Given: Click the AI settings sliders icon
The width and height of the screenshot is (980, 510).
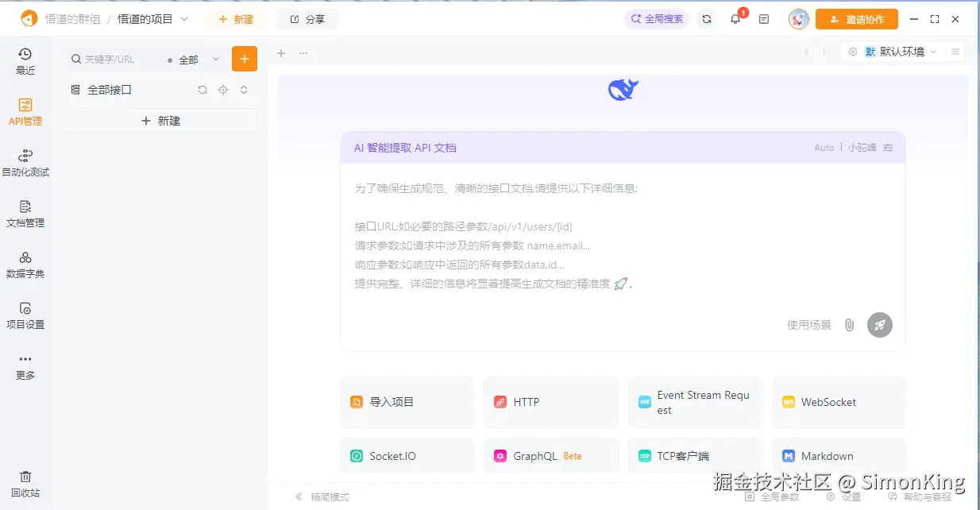Looking at the screenshot, I should coord(888,148).
